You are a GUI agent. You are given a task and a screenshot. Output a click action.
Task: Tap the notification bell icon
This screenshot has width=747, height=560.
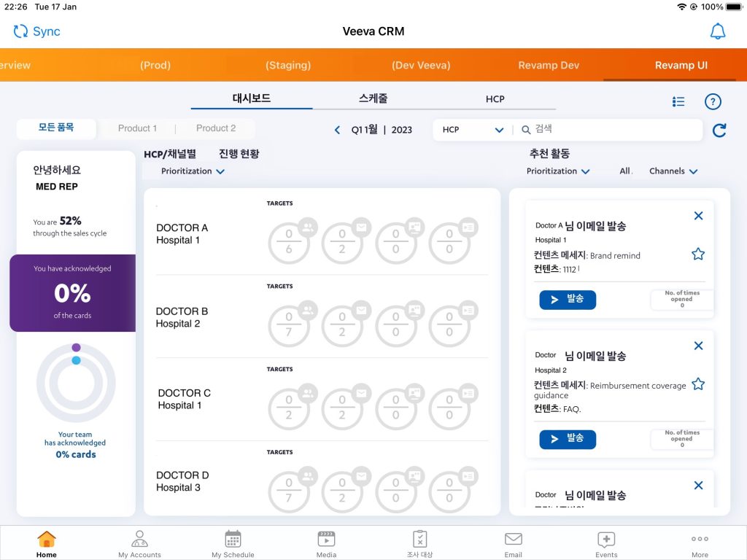718,31
